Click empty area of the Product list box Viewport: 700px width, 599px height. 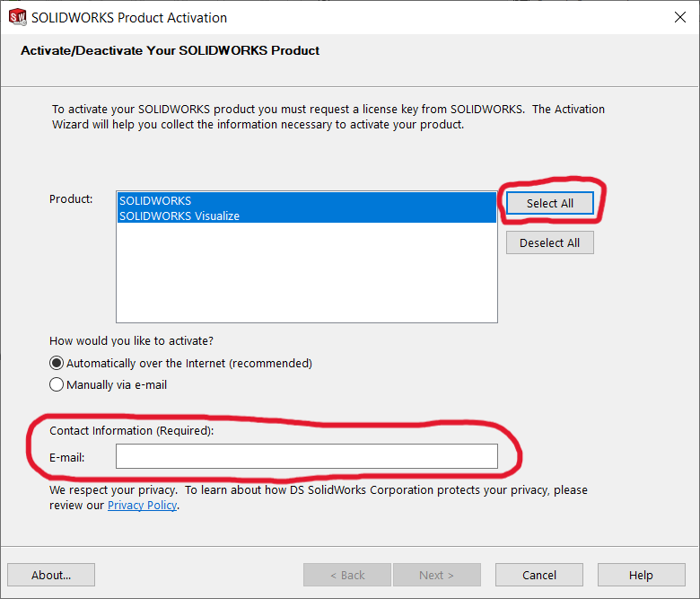306,274
